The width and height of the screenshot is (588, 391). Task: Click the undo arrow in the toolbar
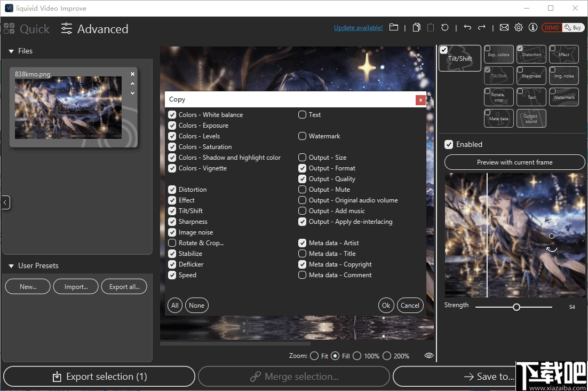pyautogui.click(x=468, y=27)
